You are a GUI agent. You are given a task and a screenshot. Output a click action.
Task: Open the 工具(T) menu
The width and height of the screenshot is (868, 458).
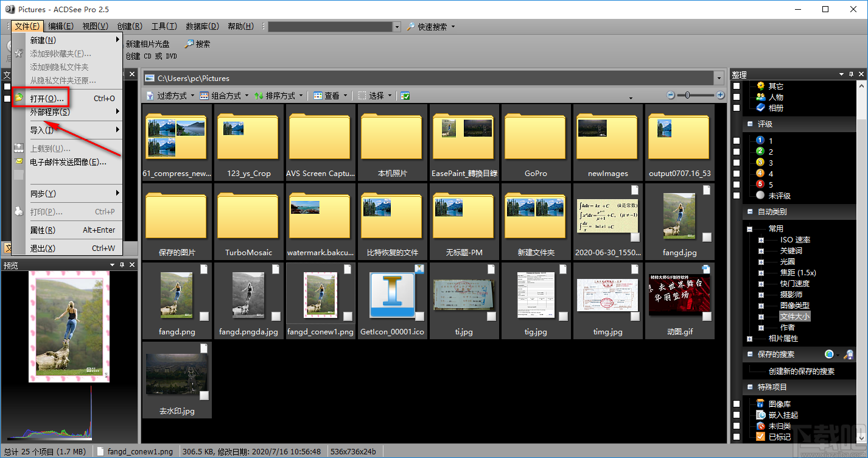coord(164,26)
